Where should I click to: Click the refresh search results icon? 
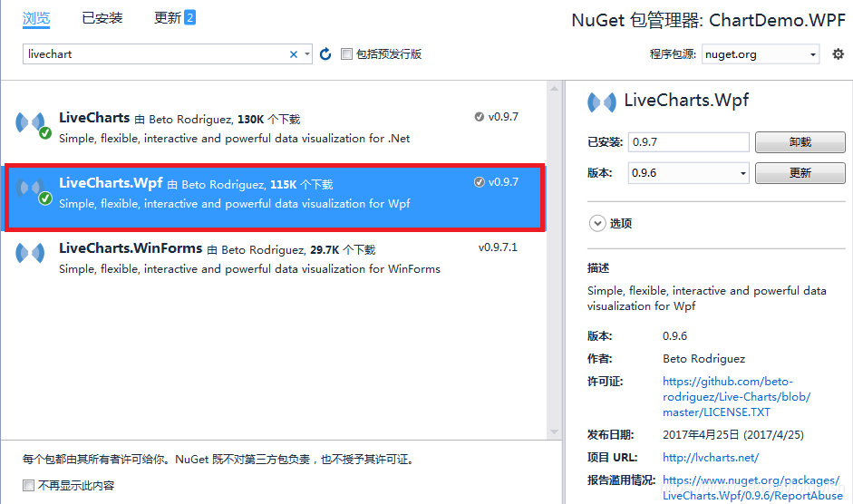click(x=325, y=53)
